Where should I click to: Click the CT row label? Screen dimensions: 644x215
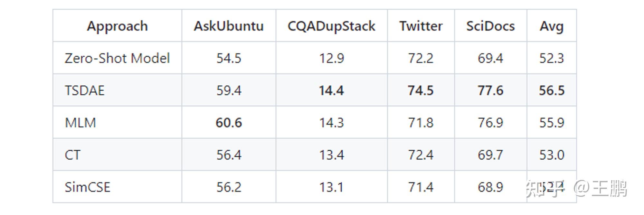click(72, 155)
